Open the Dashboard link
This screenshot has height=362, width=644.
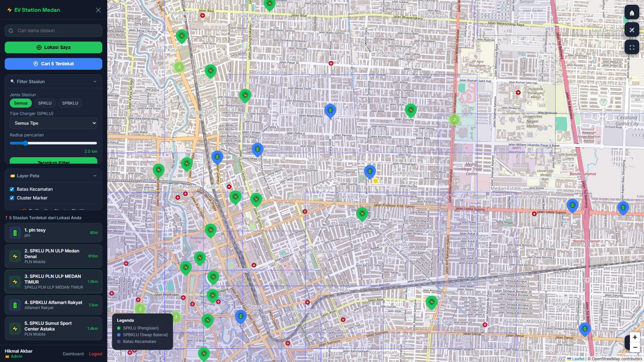coord(73,354)
